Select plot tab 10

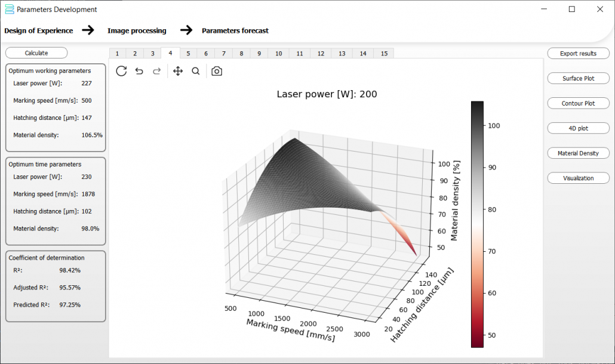pyautogui.click(x=278, y=53)
